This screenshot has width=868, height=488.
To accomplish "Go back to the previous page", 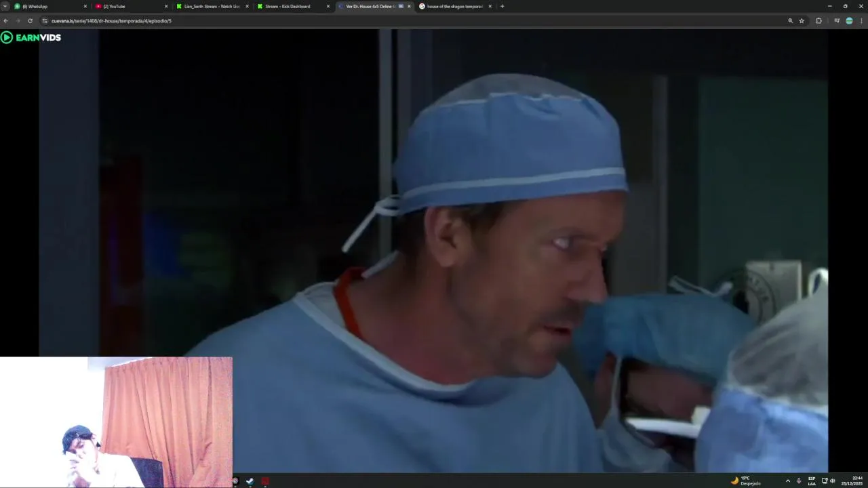I will pos(6,21).
